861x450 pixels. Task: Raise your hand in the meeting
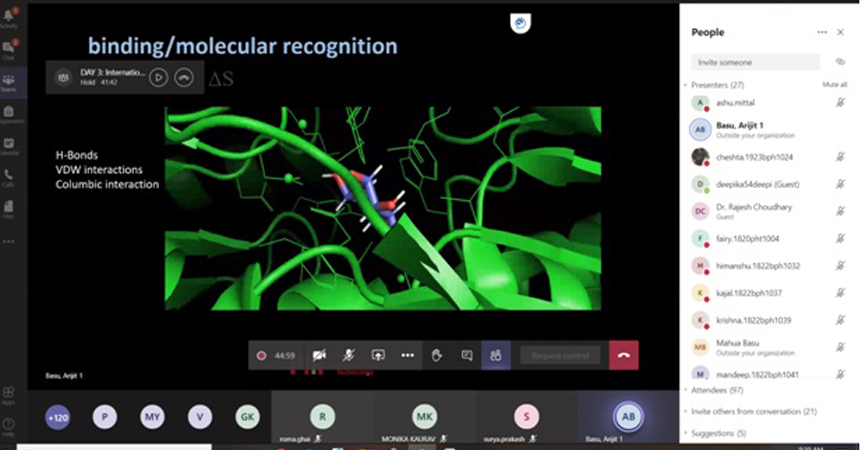pyautogui.click(x=437, y=355)
